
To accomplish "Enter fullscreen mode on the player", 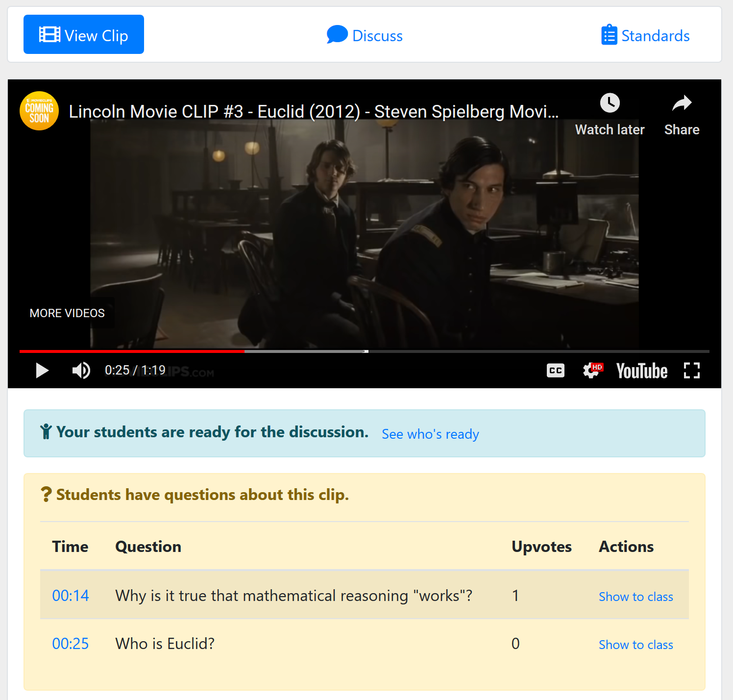I will click(x=692, y=371).
